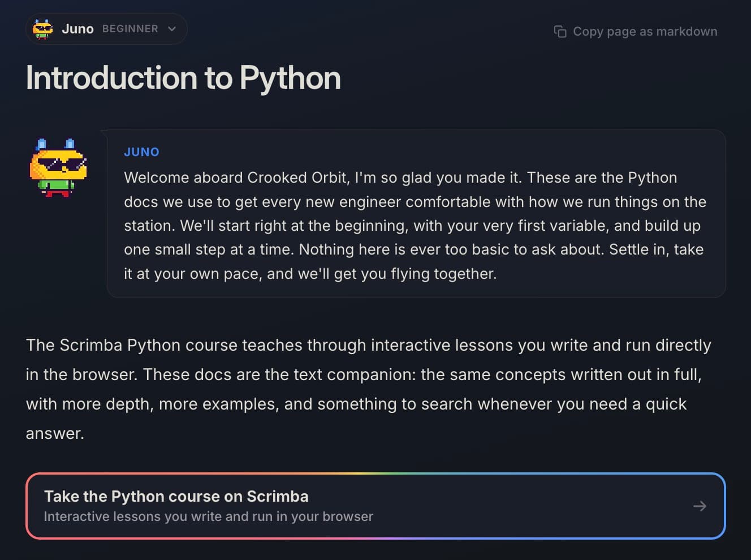Click 'Interactive lessons you write and run' subtitle
The width and height of the screenshot is (751, 560).
(208, 516)
